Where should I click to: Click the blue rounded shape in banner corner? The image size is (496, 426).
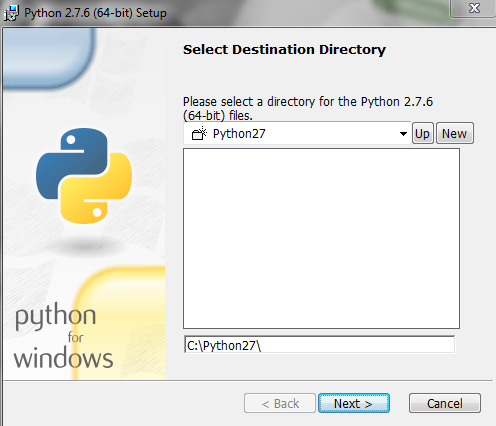(48, 58)
